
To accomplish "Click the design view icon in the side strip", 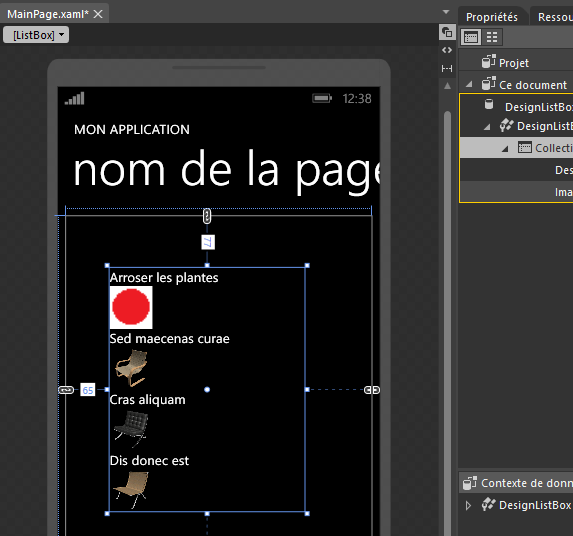I will coord(447,33).
